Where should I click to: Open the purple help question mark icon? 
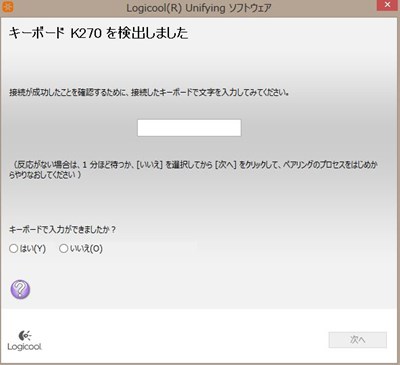pyautogui.click(x=20, y=289)
